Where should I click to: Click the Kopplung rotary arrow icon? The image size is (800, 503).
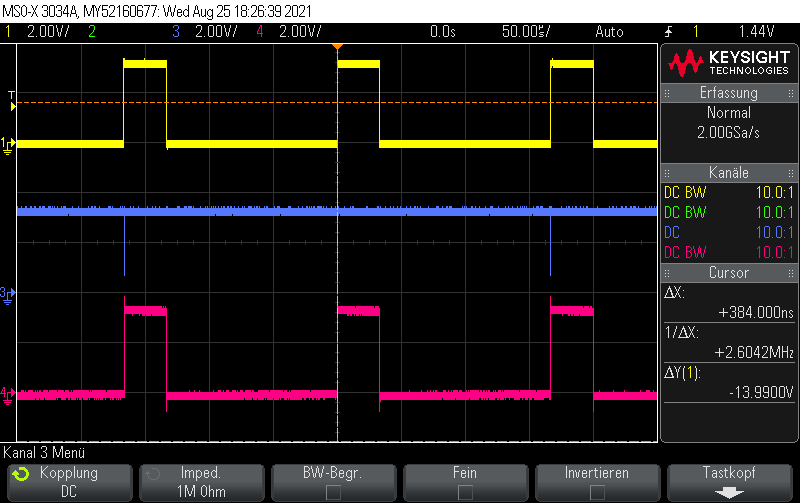point(21,474)
